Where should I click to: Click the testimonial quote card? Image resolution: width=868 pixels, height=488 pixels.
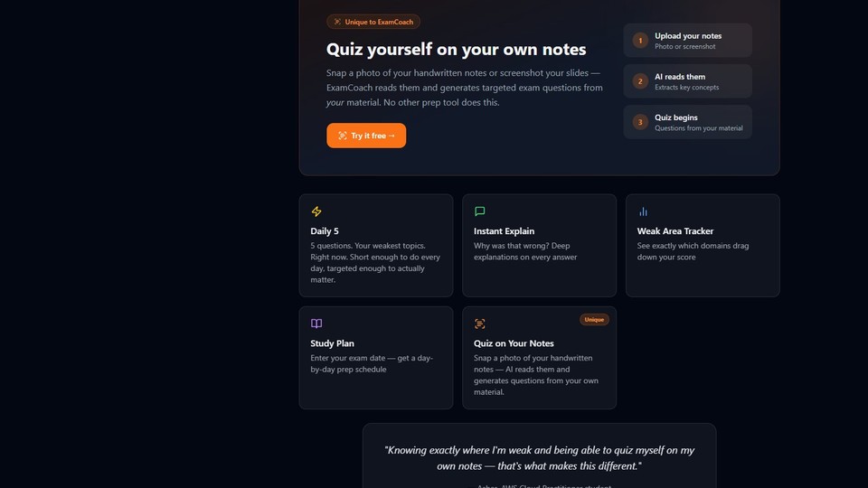click(539, 456)
